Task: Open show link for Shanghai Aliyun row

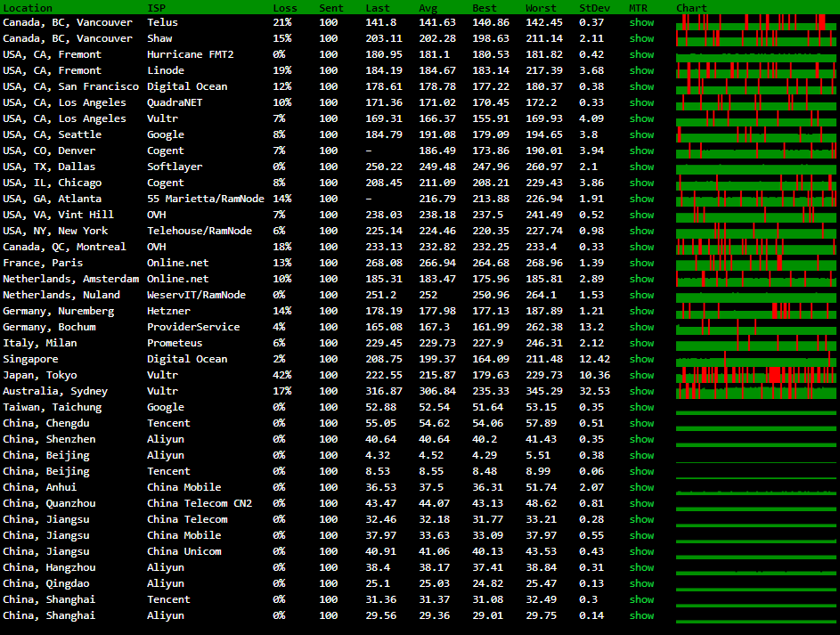Action: (x=640, y=615)
